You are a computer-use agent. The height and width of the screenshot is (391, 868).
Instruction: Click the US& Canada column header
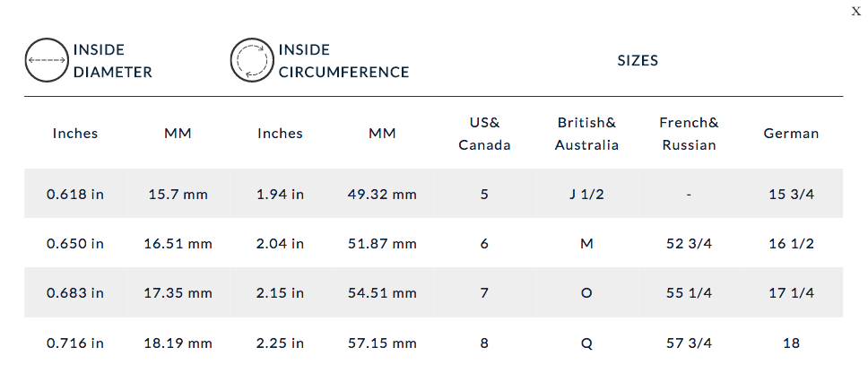click(484, 133)
